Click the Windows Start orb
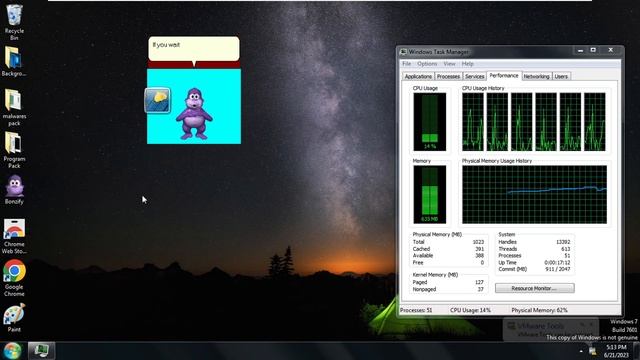This screenshot has width=640, height=360. (12, 351)
